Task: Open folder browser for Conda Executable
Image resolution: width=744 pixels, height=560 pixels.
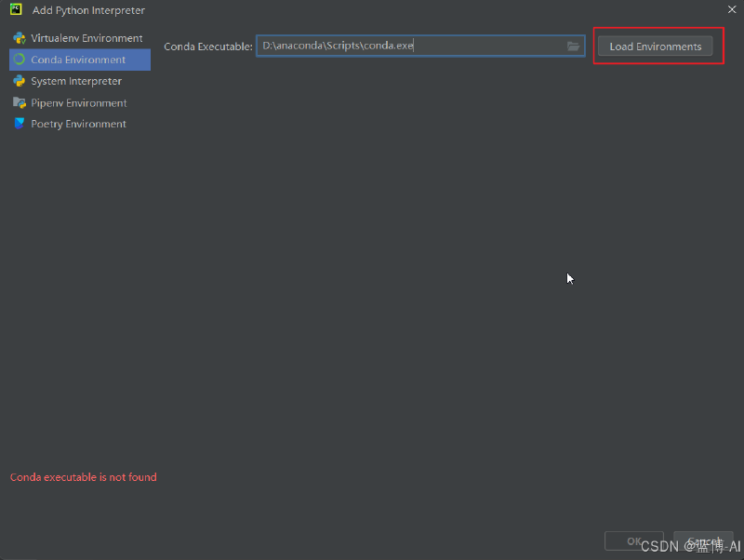Action: (x=573, y=46)
